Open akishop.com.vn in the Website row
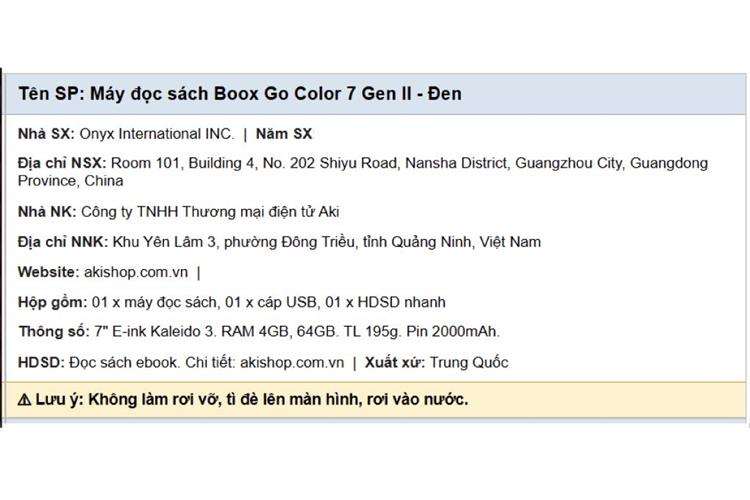 (136, 272)
